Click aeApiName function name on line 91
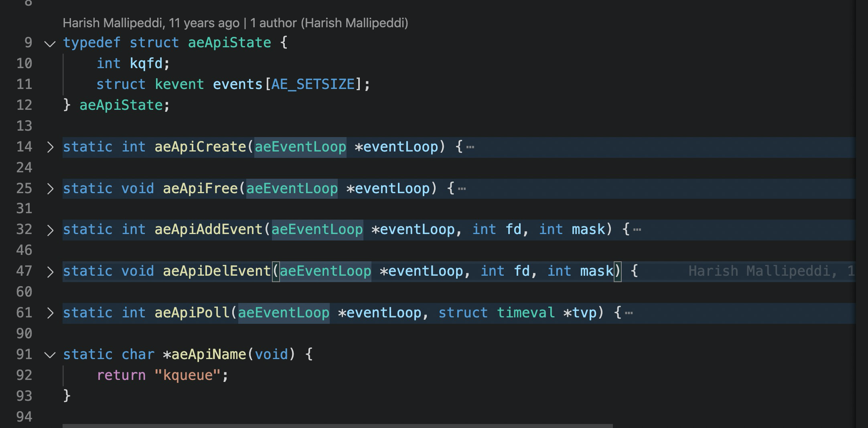The image size is (868, 428). [209, 355]
